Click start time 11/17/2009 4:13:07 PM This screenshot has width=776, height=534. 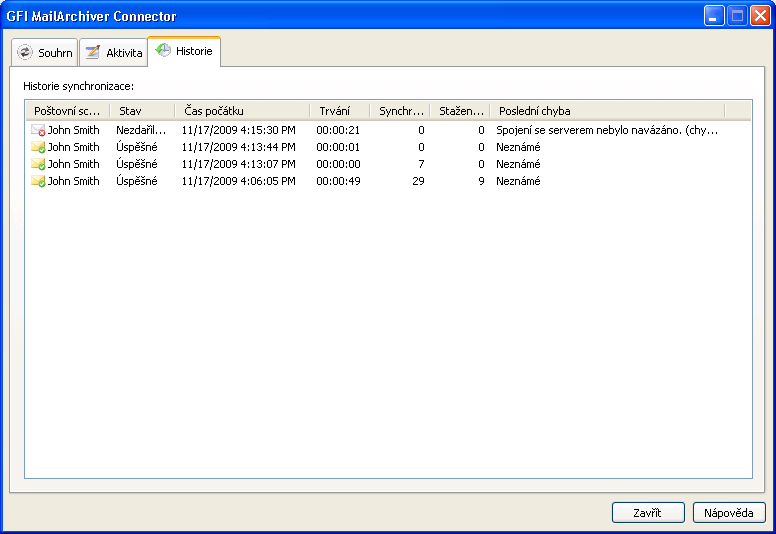[x=239, y=164]
